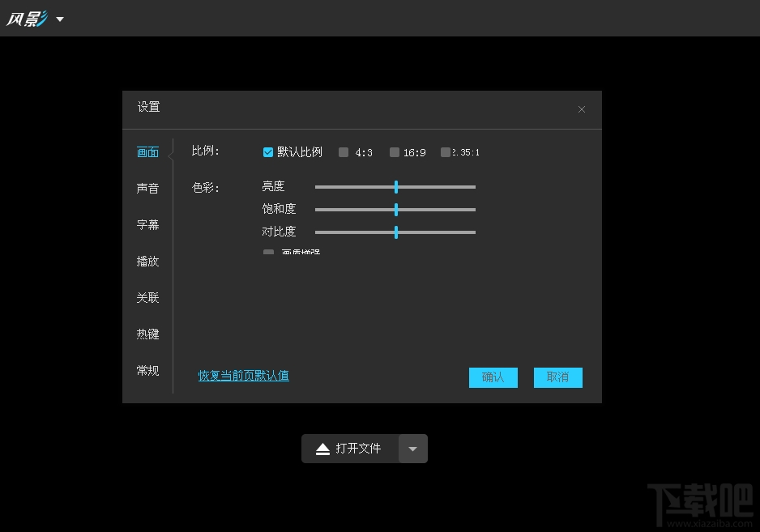The height and width of the screenshot is (532, 760).
Task: Open the 热键 settings page
Action: (x=147, y=334)
